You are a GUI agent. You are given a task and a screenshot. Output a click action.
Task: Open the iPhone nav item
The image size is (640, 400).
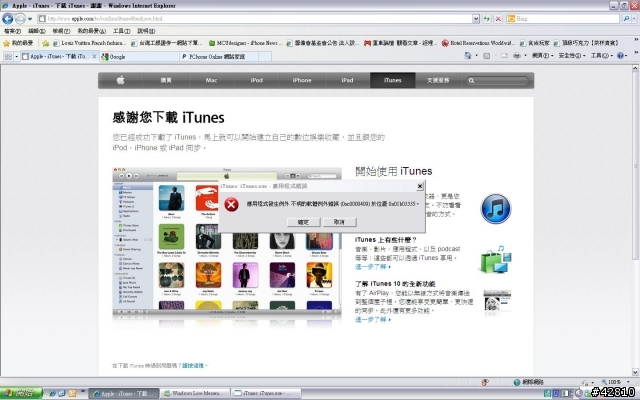(x=302, y=80)
